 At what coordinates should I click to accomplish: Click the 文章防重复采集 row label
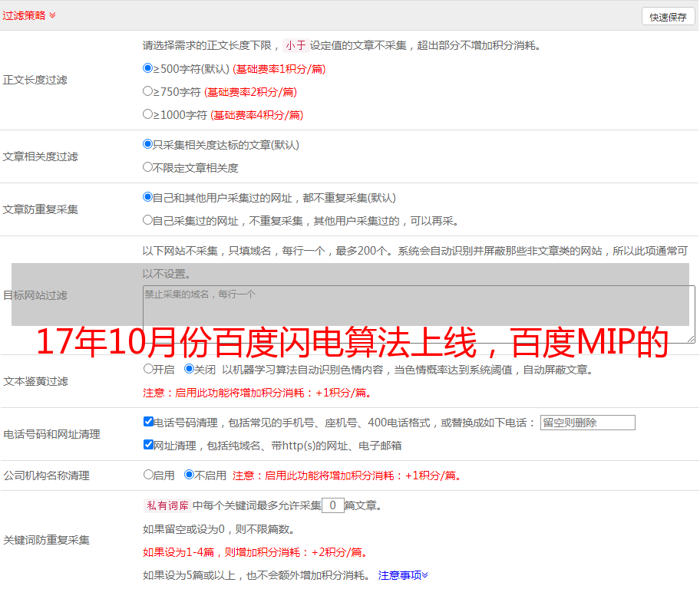(x=40, y=209)
